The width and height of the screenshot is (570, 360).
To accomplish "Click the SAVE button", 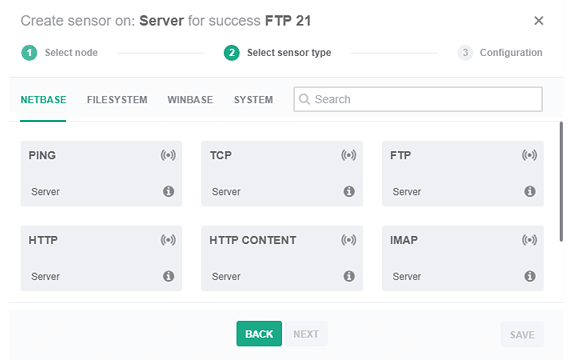I will (522, 335).
